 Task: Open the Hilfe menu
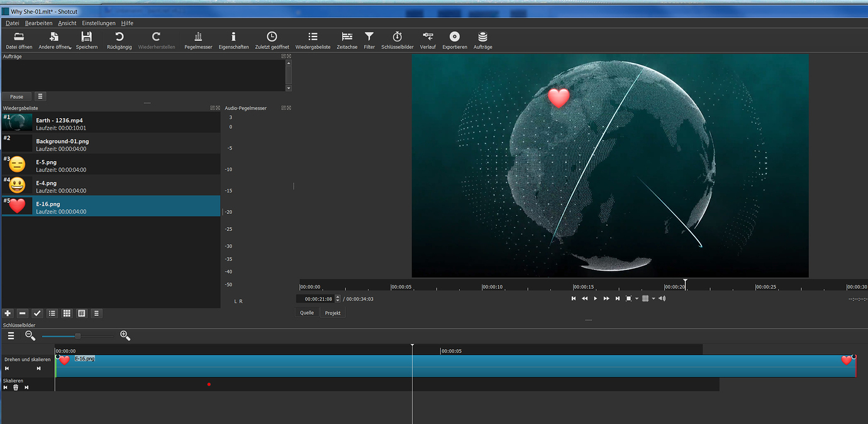[127, 23]
